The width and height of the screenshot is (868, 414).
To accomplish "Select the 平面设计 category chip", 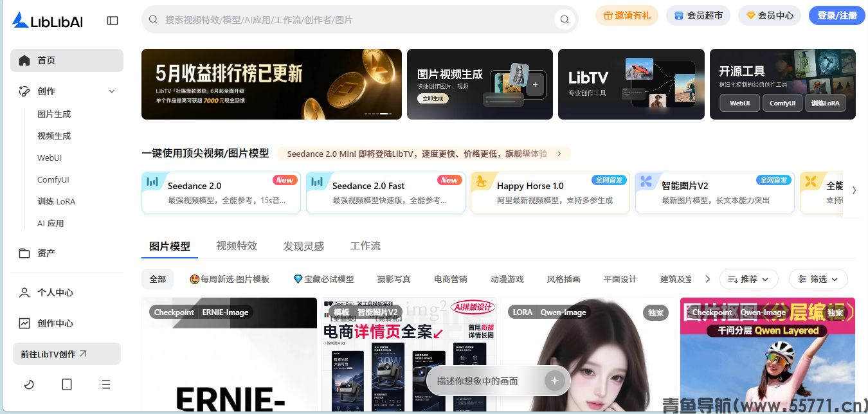I will point(620,279).
